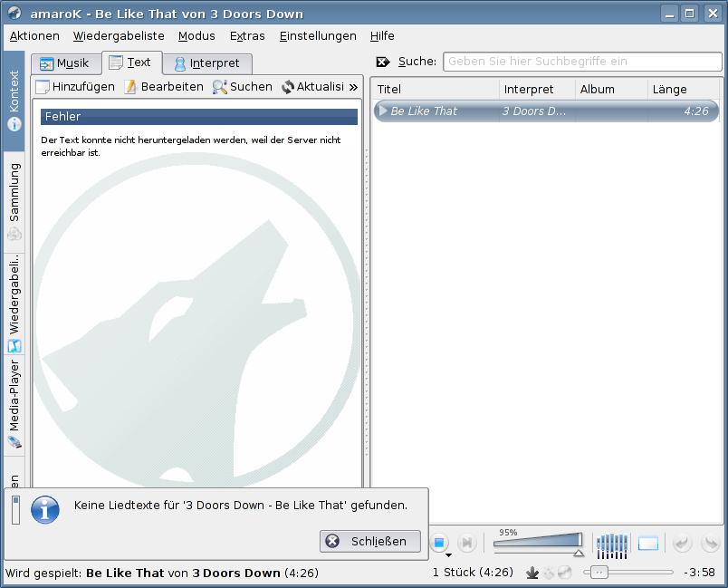Sort playlist by the Länge column
This screenshot has width=728, height=588.
(x=683, y=89)
